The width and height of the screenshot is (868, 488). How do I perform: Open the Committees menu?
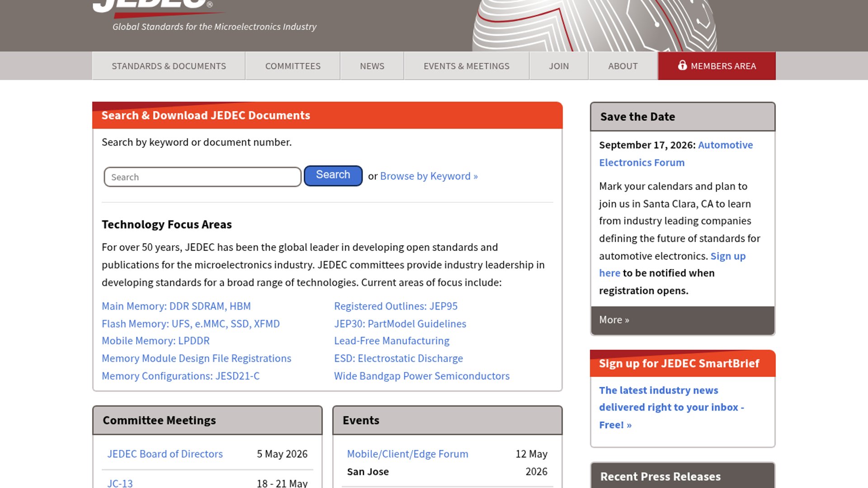click(293, 66)
